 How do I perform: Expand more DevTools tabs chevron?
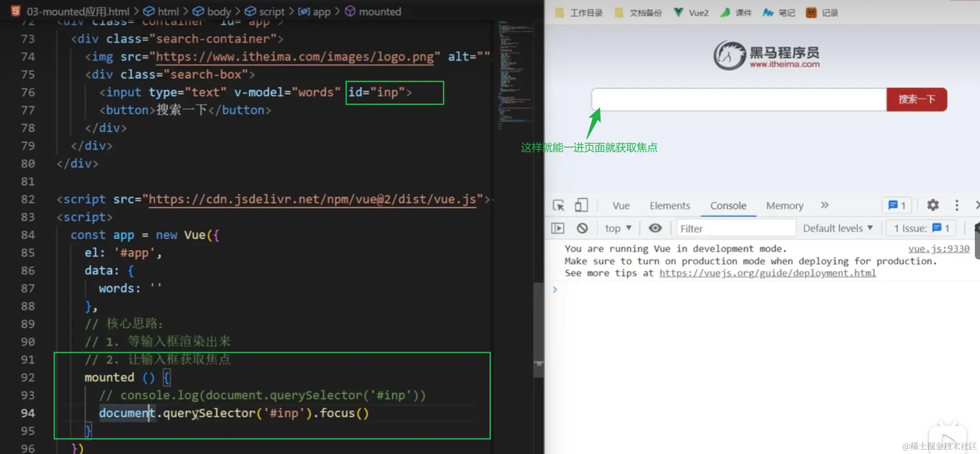click(825, 205)
